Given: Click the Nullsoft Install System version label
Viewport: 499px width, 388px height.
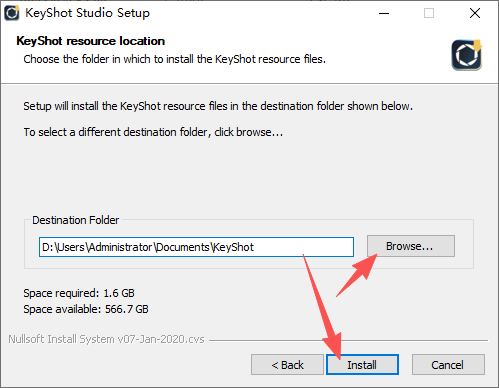Looking at the screenshot, I should (x=106, y=339).
